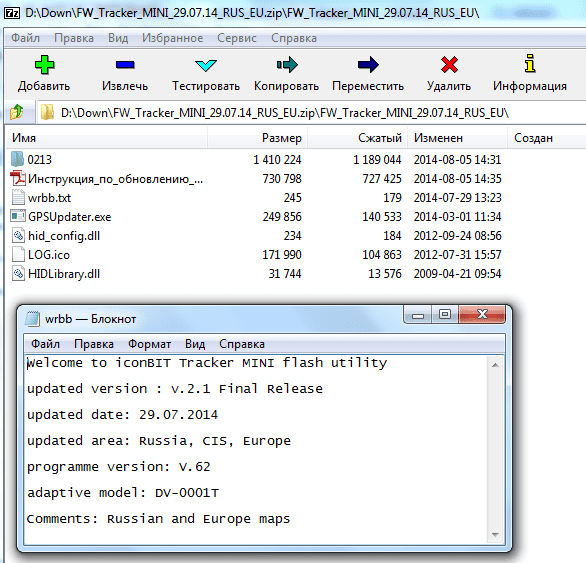586x563 pixels.
Task: Select the PDF icon for Инструкция_по_обновлению
Action: click(x=18, y=178)
